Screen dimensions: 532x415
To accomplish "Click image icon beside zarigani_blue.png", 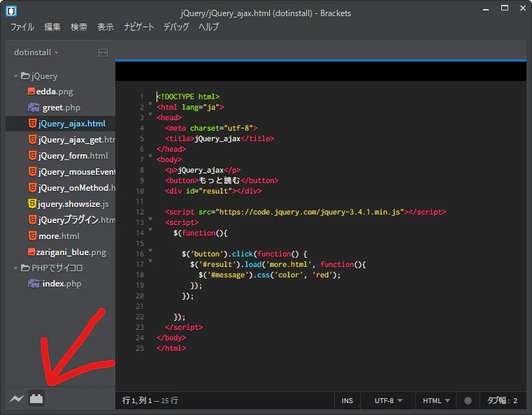I will (x=31, y=252).
